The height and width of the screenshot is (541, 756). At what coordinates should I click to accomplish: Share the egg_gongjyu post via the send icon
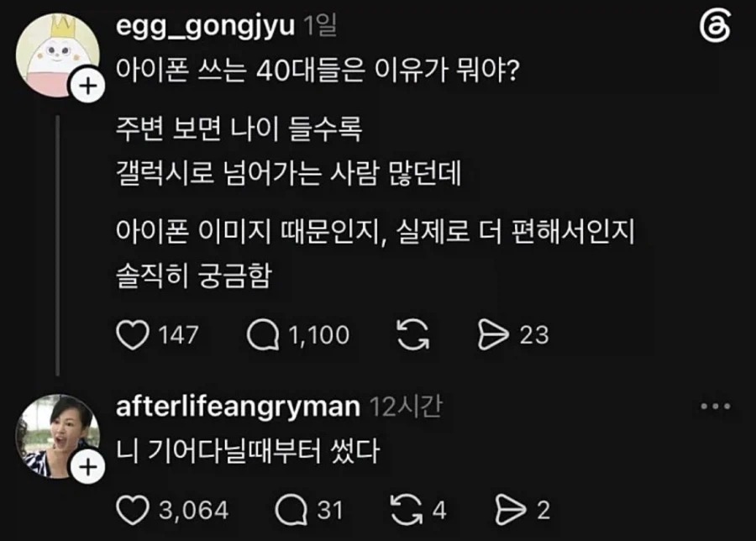(493, 335)
